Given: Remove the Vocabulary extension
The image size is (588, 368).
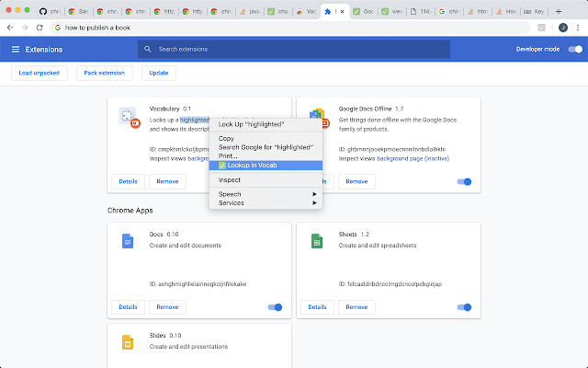Looking at the screenshot, I should [x=167, y=181].
